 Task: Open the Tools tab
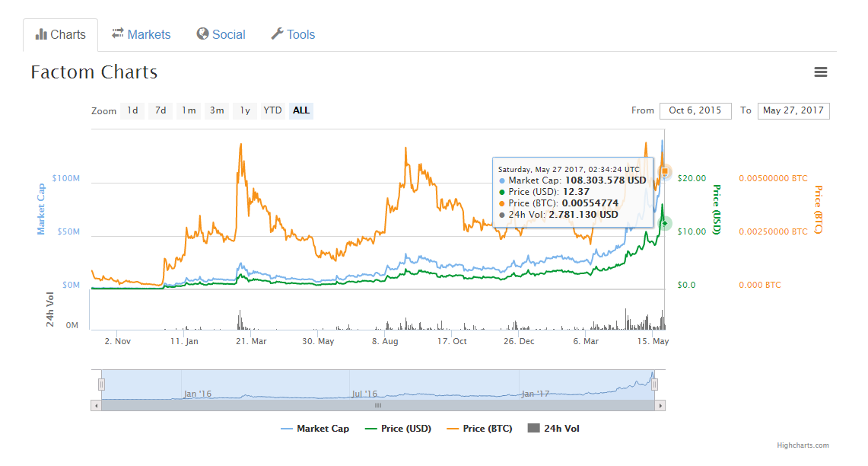click(x=293, y=34)
